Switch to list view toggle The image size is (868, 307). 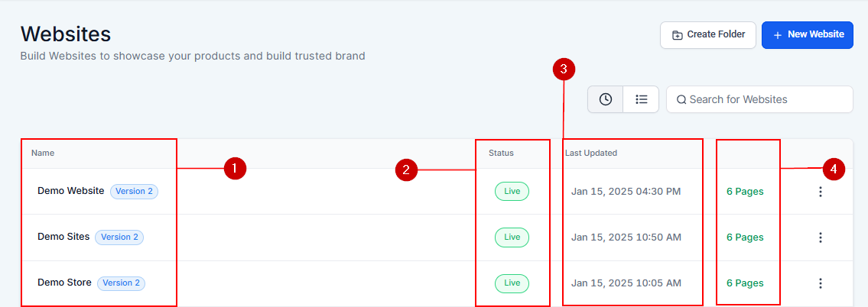pos(642,99)
